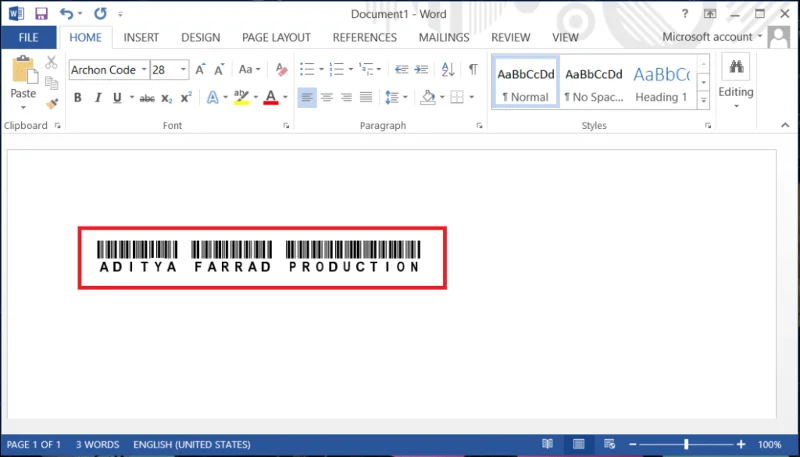
Task: Apply the No Spacing style
Action: click(594, 82)
